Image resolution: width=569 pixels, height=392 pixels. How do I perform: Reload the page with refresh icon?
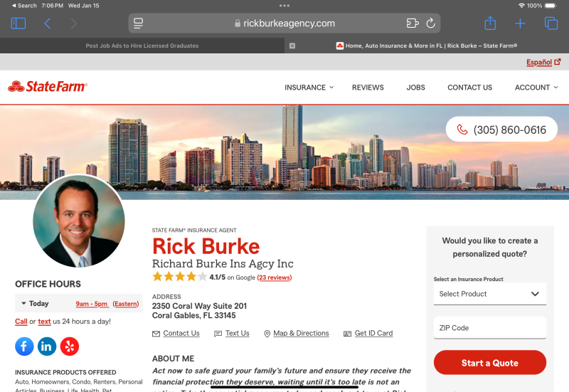coord(431,23)
